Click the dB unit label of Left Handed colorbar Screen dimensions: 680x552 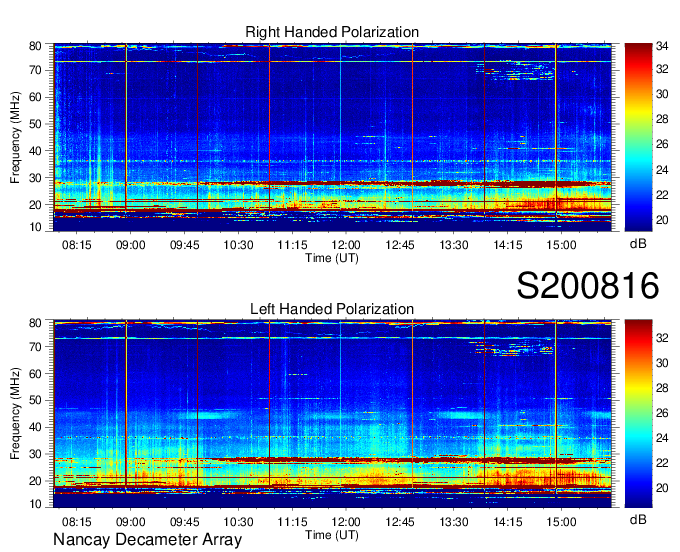pos(638,519)
